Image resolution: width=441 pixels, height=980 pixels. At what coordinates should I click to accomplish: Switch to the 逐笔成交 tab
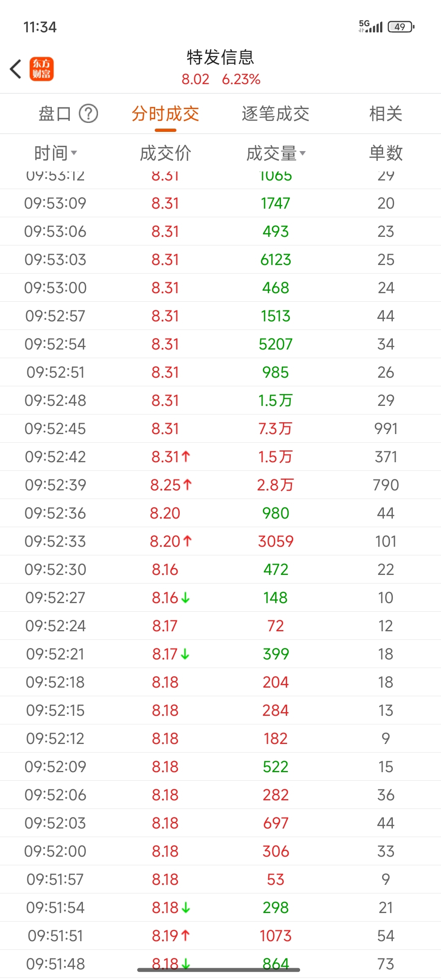pos(276,114)
